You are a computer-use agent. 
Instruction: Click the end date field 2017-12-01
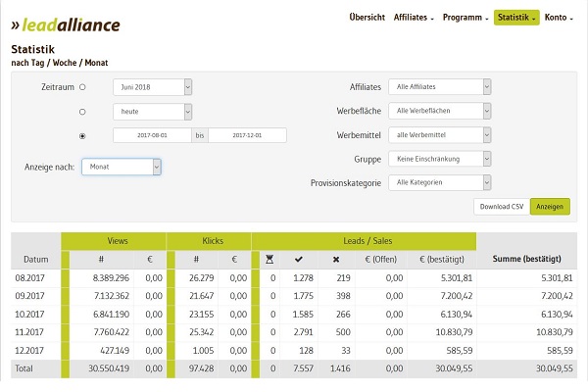tap(247, 135)
